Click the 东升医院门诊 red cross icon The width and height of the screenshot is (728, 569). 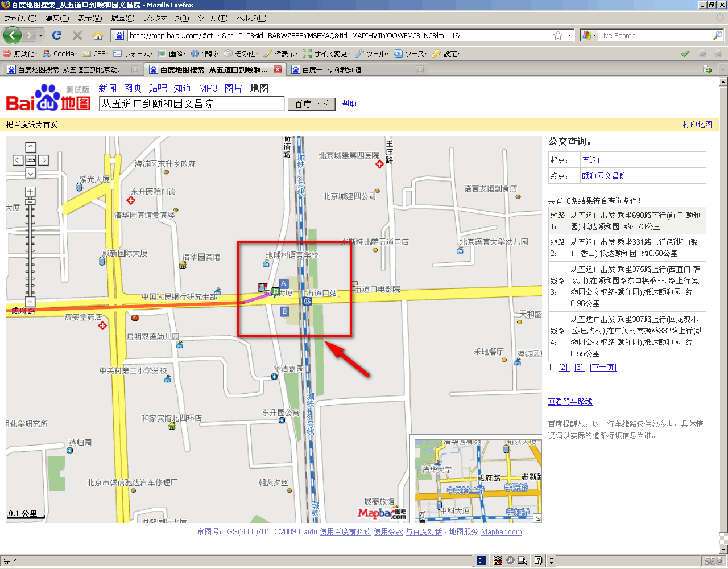point(131,200)
